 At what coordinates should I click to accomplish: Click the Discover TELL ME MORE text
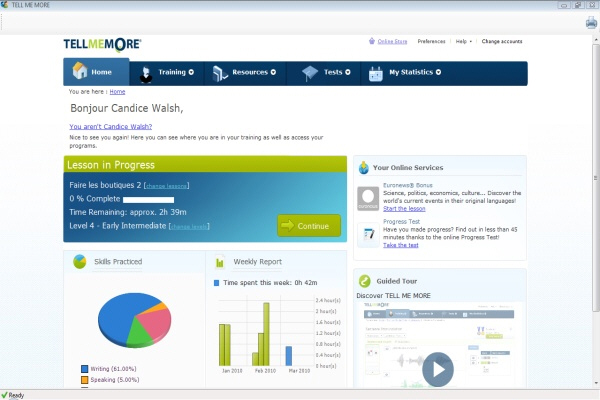(393, 296)
